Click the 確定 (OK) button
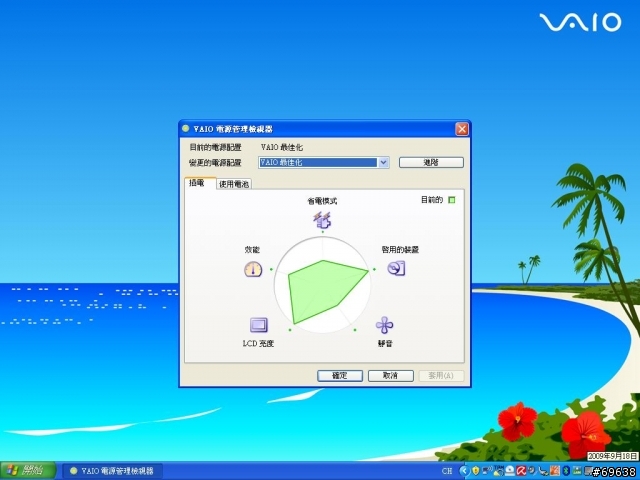640x480 pixels. 340,376
